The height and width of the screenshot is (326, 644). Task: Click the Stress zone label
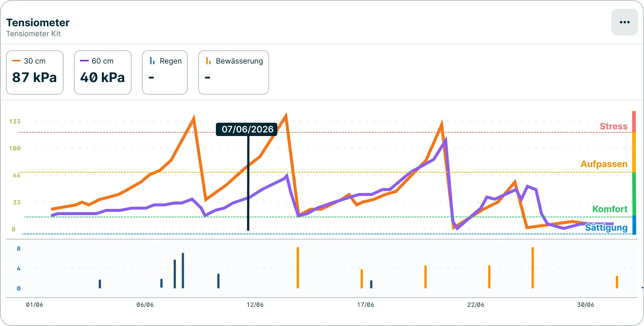pos(613,126)
